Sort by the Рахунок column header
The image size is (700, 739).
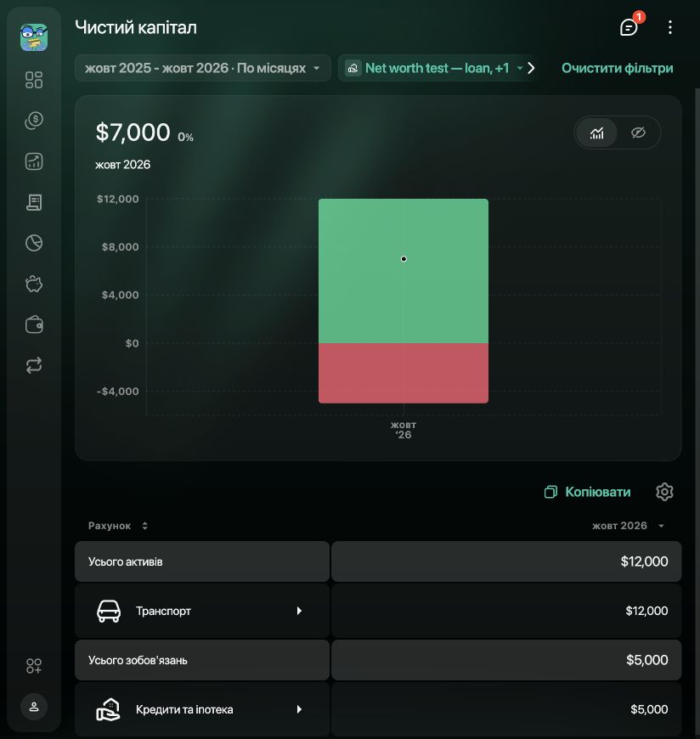118,526
